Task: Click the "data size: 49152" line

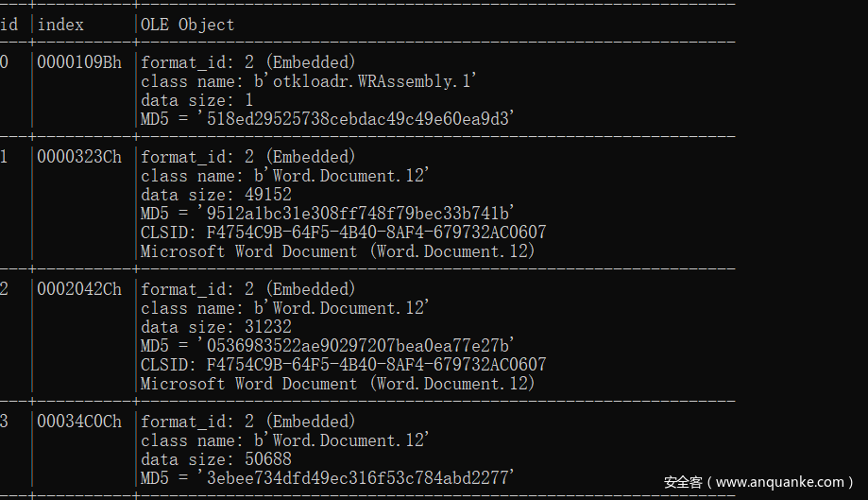Action: click(216, 195)
